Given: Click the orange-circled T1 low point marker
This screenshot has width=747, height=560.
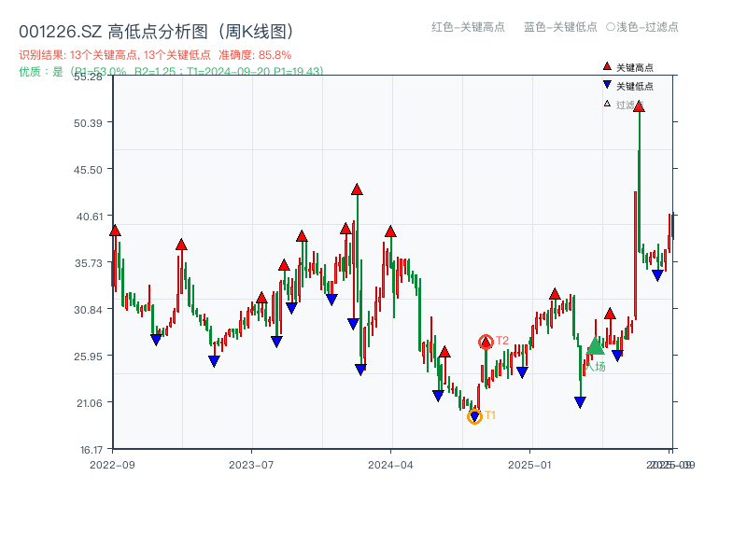Looking at the screenshot, I should point(474,416).
